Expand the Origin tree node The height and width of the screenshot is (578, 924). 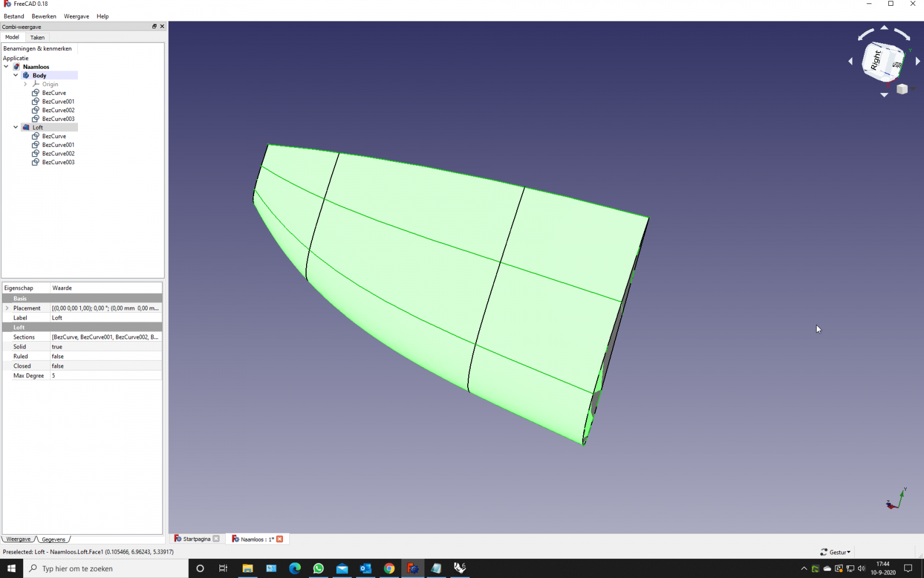pyautogui.click(x=25, y=84)
